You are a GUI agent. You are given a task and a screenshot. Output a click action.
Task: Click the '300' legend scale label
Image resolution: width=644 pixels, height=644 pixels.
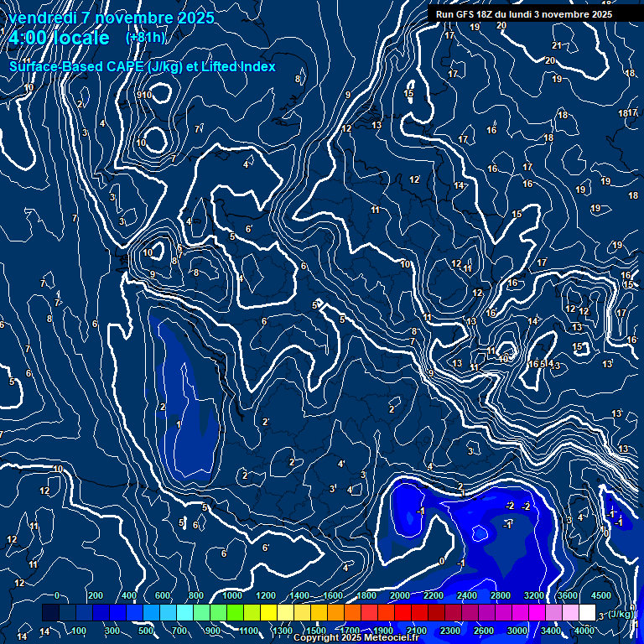pyautogui.click(x=112, y=631)
